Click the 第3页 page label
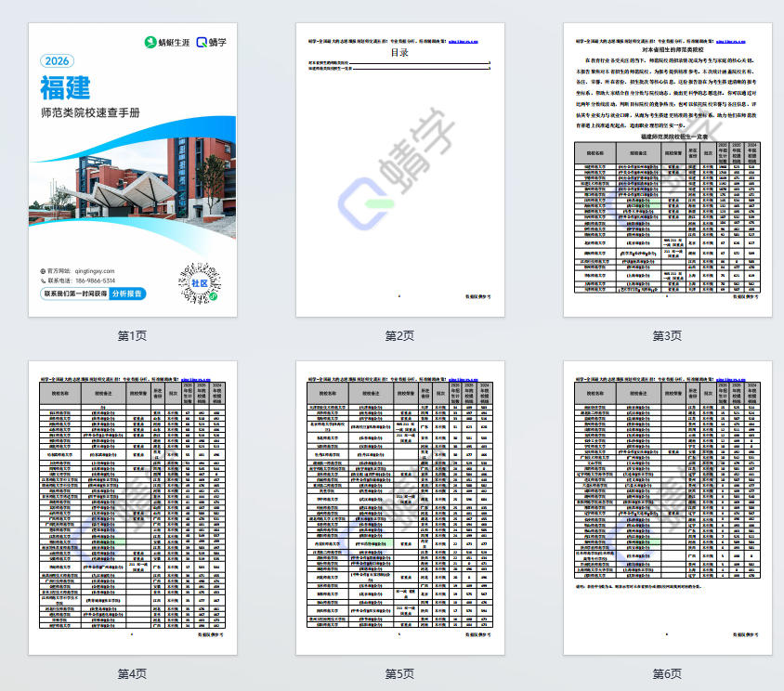784x691 pixels. [x=667, y=335]
